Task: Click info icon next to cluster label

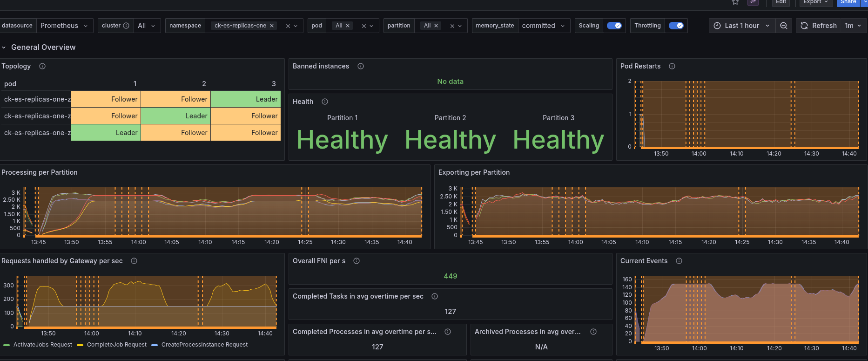Action: [x=126, y=26]
